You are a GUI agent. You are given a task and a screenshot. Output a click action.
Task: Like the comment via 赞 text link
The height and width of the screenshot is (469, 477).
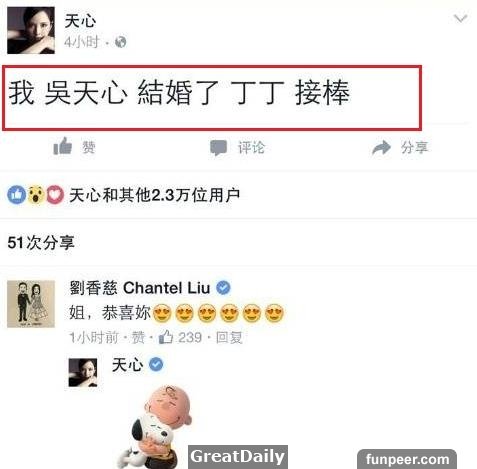coord(138,337)
